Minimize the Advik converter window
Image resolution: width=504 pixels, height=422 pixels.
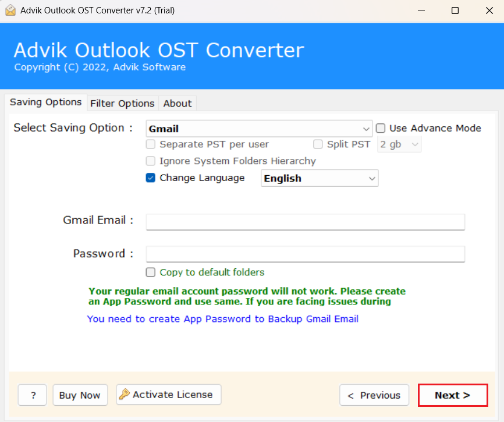click(421, 10)
